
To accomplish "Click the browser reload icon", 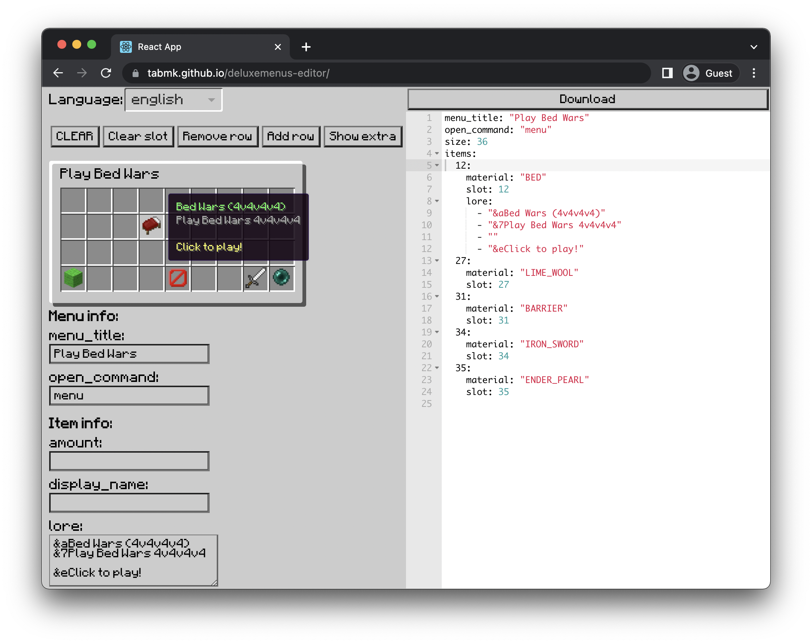I will tap(106, 73).
